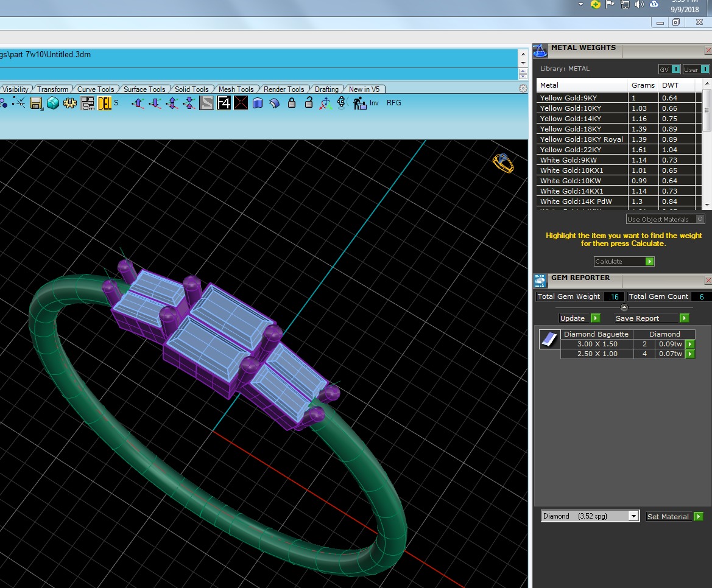Toggle the User library switch

coord(696,69)
